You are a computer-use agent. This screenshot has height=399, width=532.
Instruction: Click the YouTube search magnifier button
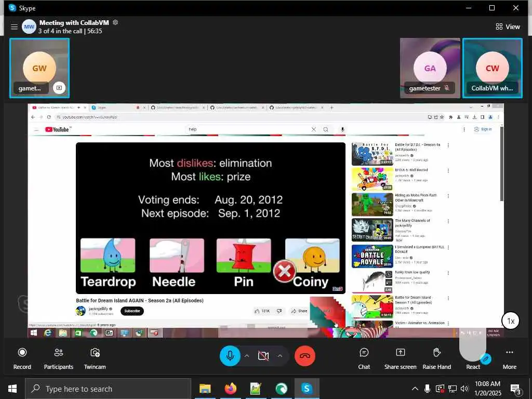(326, 129)
